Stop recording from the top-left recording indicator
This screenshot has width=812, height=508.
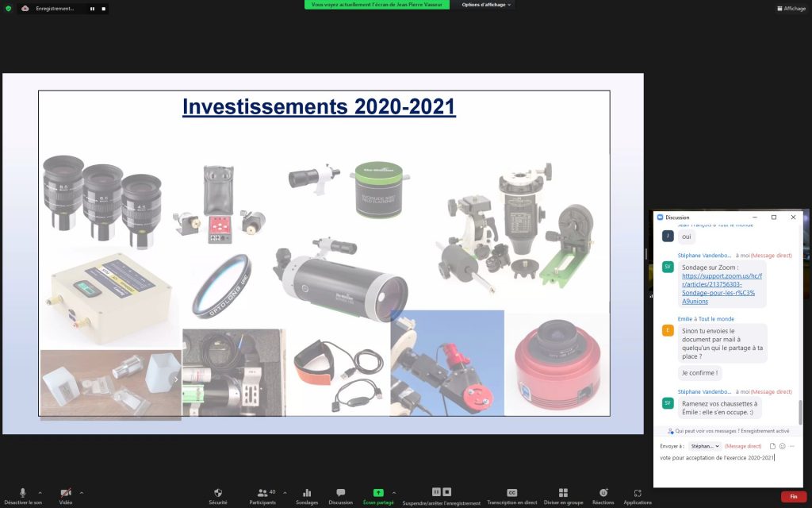click(104, 9)
